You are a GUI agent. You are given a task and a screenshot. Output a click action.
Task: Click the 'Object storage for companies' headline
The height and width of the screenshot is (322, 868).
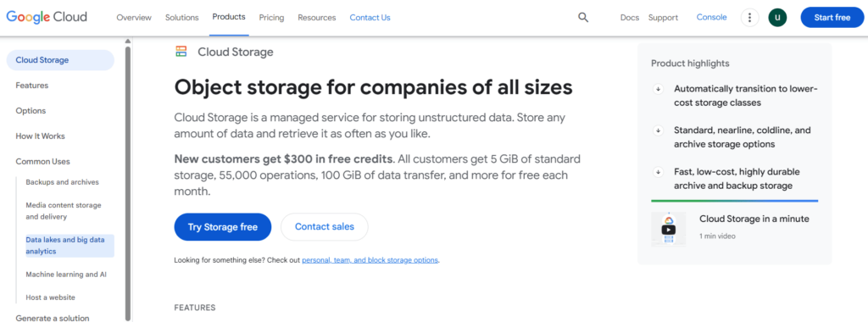(x=373, y=87)
